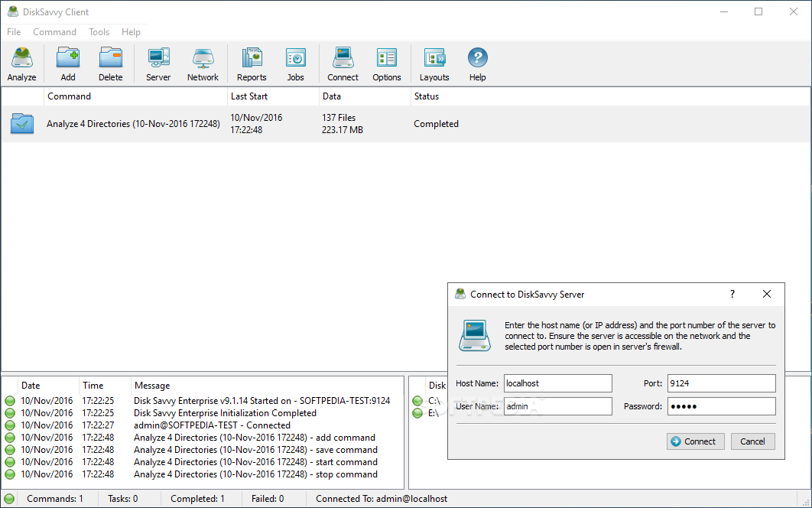Click the Time column header in log
The image size is (812, 508).
[105, 386]
